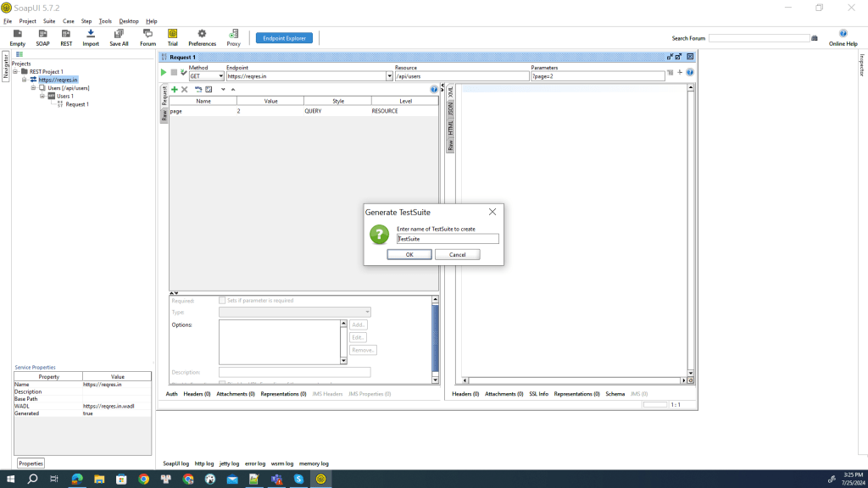Click the green plus add parameter icon
Image resolution: width=868 pixels, height=488 pixels.
[175, 89]
